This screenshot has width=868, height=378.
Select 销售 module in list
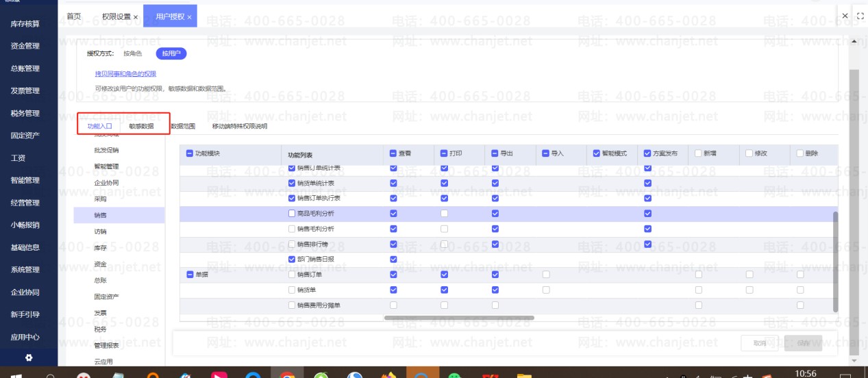[119, 215]
